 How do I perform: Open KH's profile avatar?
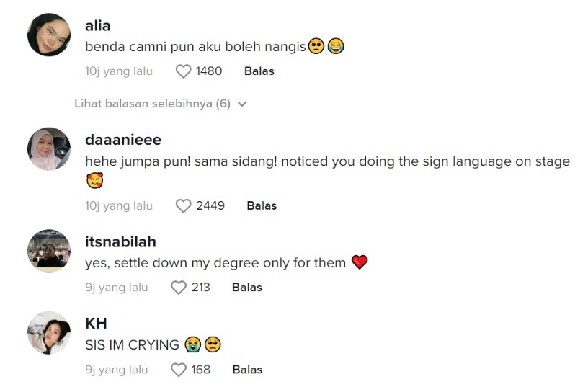(49, 332)
